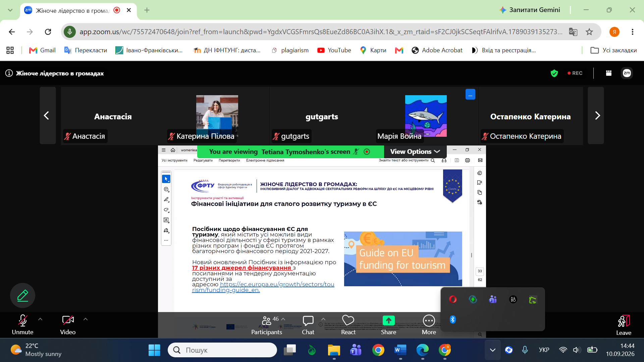The width and height of the screenshot is (644, 362).
Task: Open the Participants panel
Action: click(x=267, y=325)
